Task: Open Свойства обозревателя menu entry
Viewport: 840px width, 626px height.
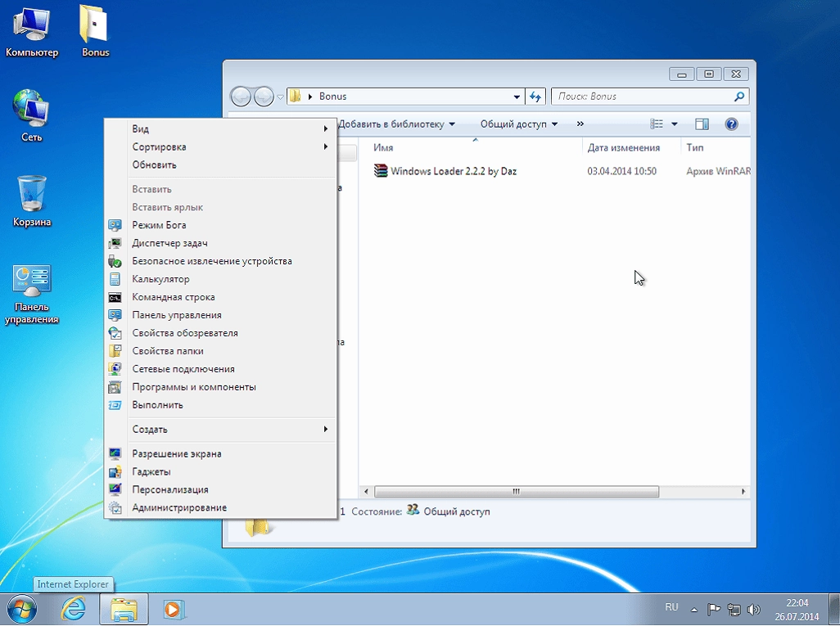Action: pyautogui.click(x=220, y=332)
